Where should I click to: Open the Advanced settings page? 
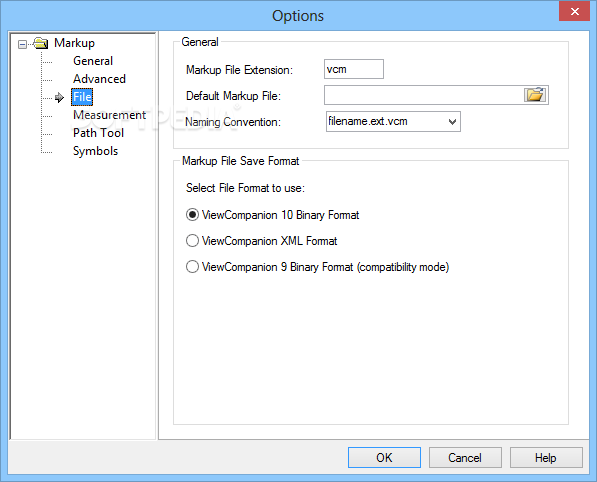click(99, 79)
